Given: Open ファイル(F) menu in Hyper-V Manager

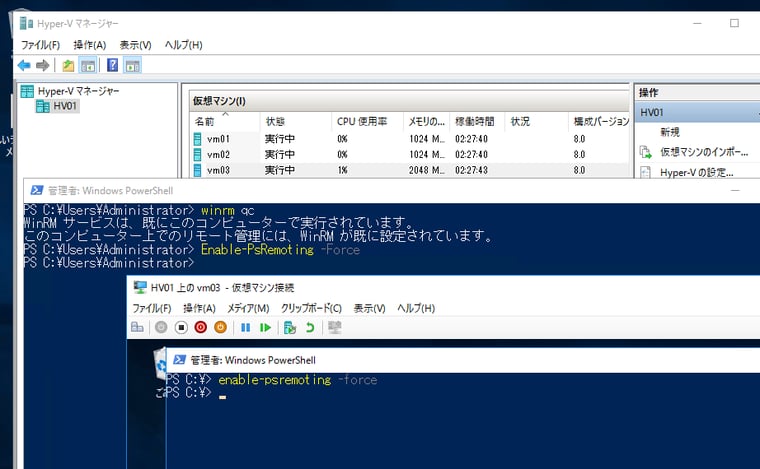Looking at the screenshot, I should click(40, 45).
